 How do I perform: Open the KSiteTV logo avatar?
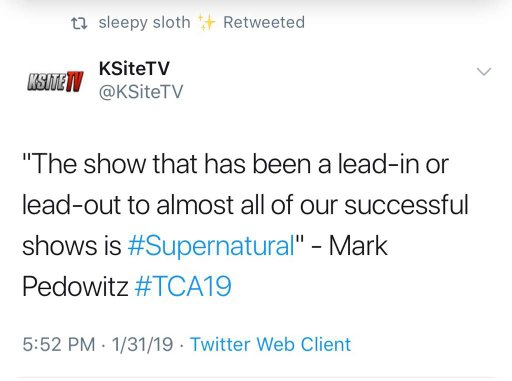(55, 81)
